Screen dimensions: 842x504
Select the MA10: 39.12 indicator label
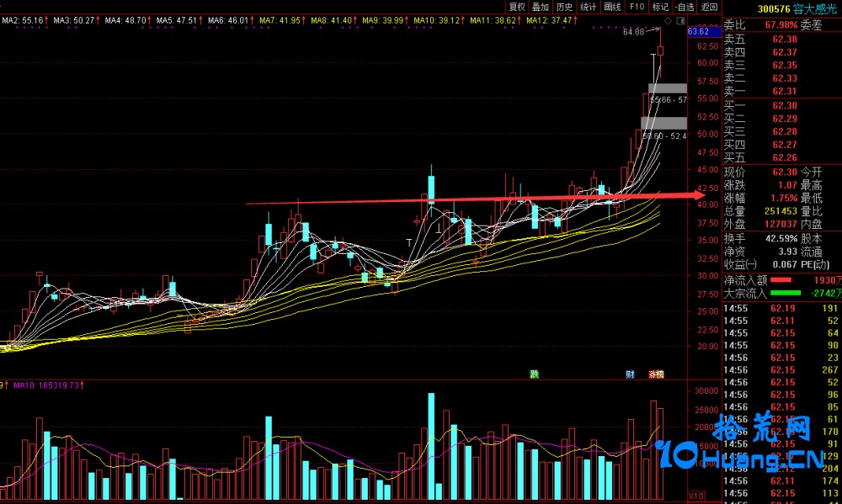tap(440, 20)
